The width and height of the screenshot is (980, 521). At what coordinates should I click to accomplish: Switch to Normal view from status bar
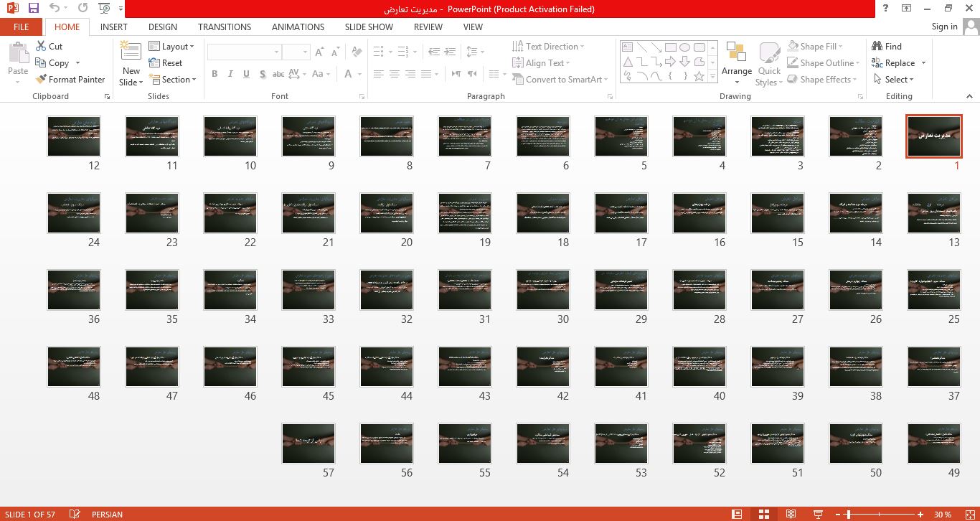point(737,514)
